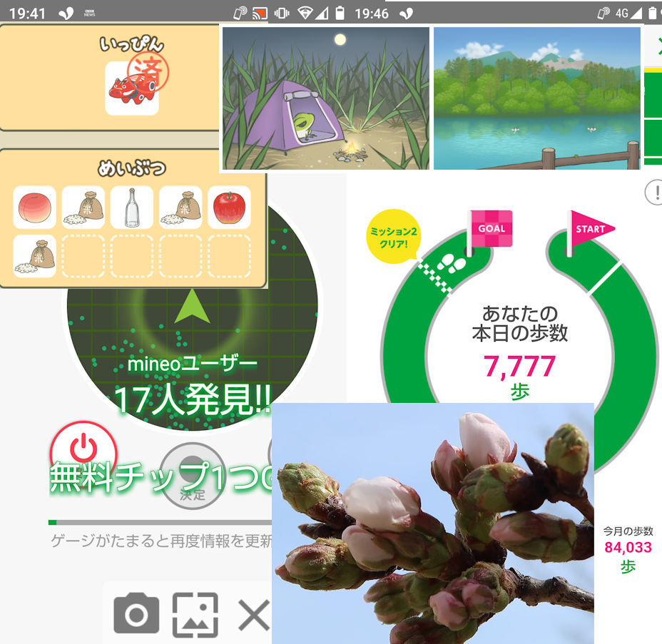Screen dimensions: 662x644
Task: Tap the mineoユーザー 17人発見!! text
Action: click(x=193, y=386)
